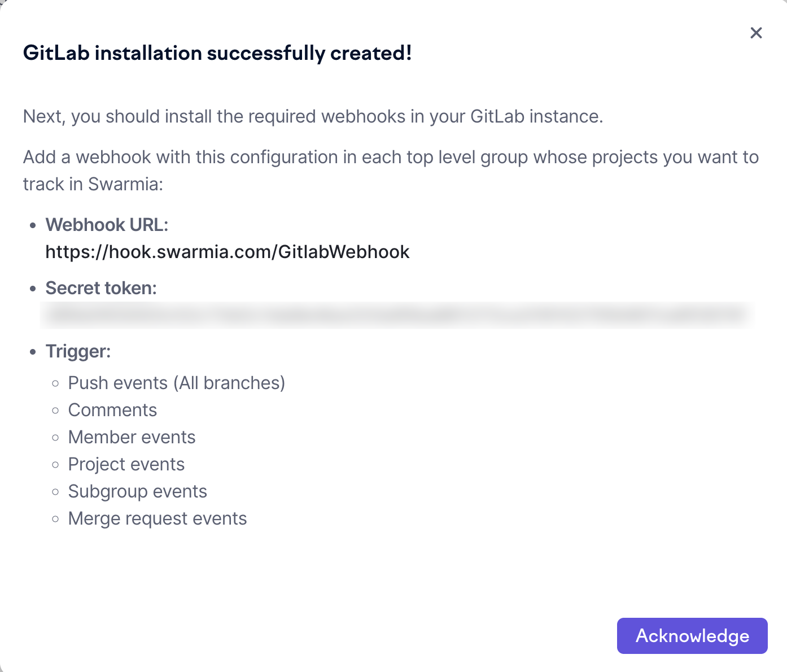
Task: Click the 'Webhook URL:' label
Action: pos(107,225)
